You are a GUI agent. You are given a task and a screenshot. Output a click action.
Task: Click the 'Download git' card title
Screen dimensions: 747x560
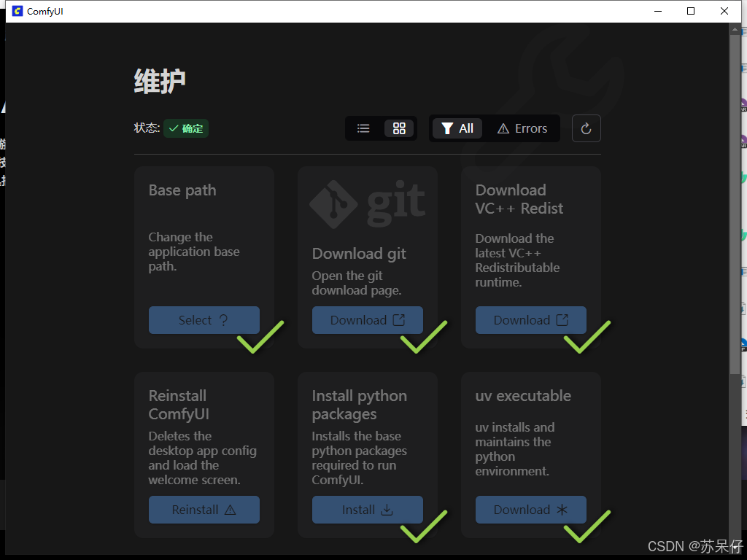click(x=359, y=254)
